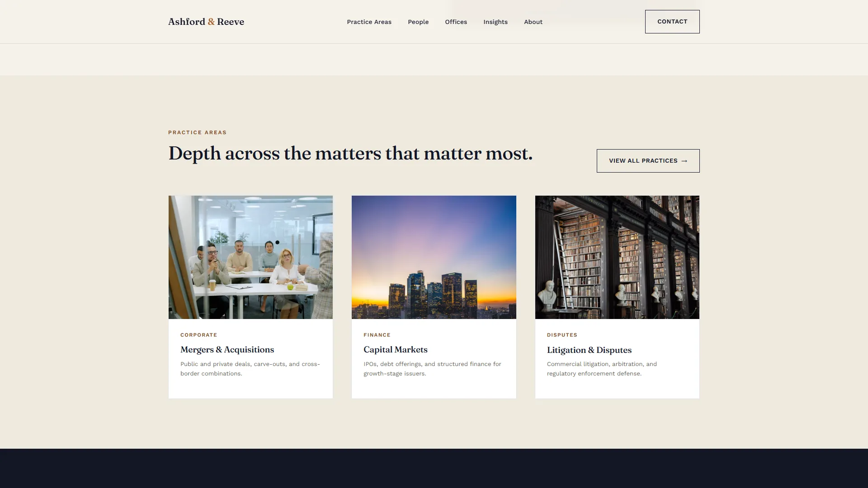Click the arrow icon in View All Practices
Image resolution: width=868 pixels, height=488 pixels.
[684, 161]
